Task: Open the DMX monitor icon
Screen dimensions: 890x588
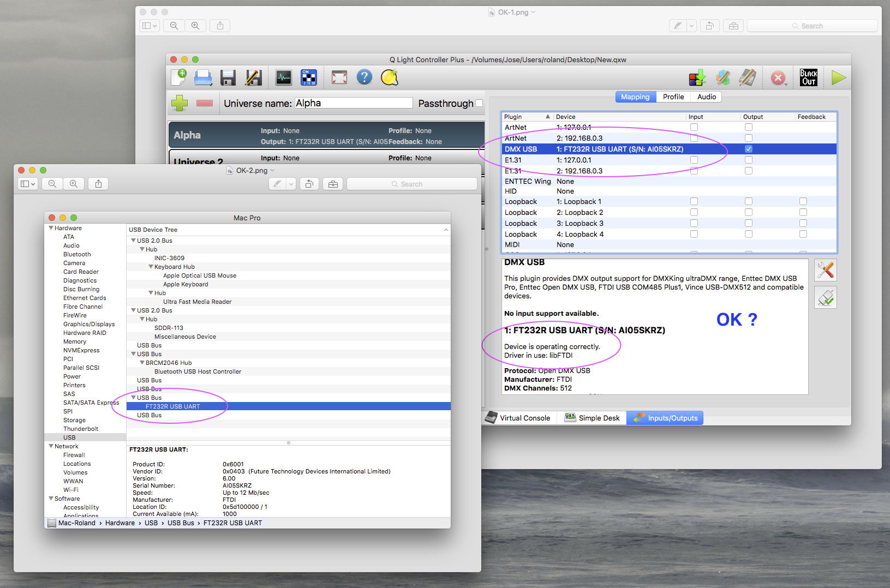Action: point(283,78)
